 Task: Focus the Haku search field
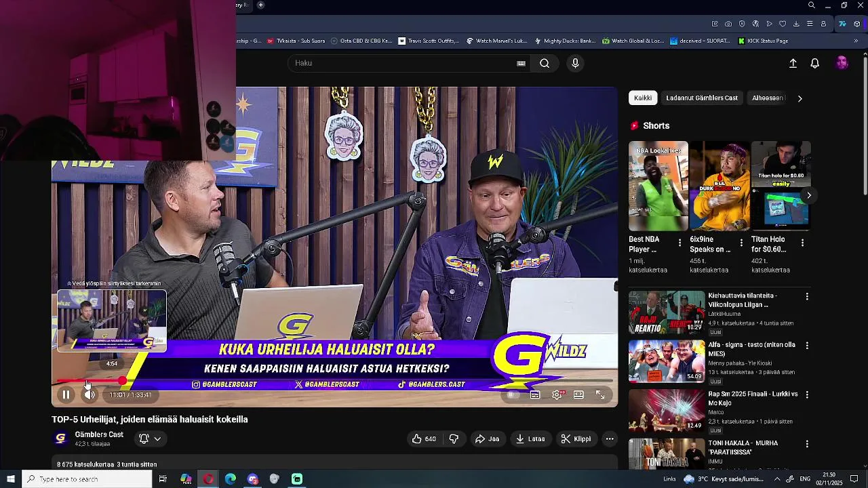click(403, 63)
